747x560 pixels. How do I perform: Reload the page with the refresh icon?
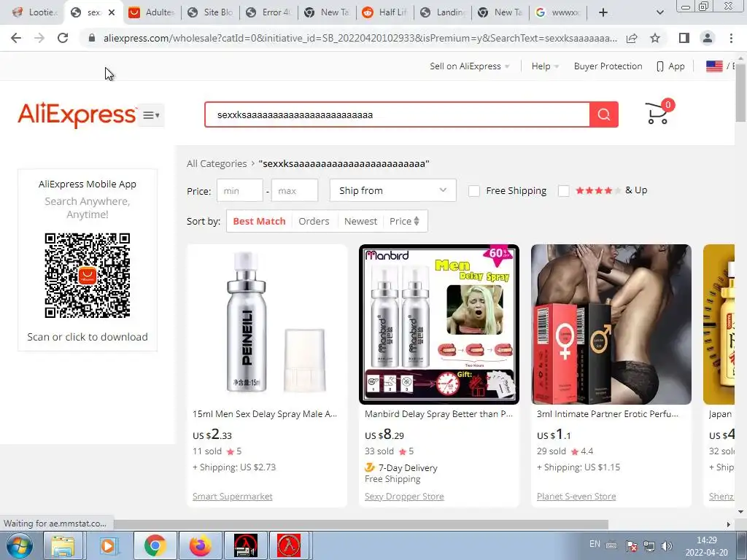[63, 38]
